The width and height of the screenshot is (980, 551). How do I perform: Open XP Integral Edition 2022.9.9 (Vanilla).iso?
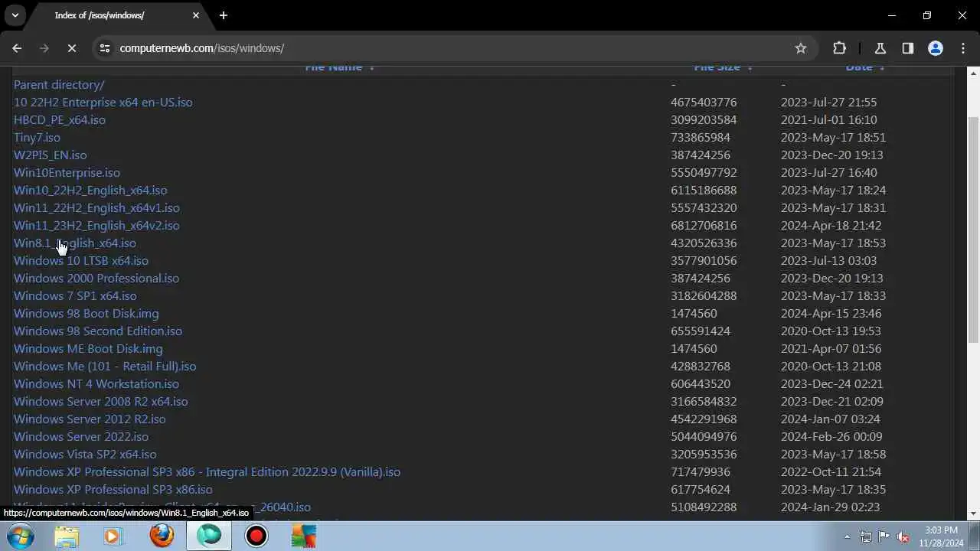(x=207, y=471)
